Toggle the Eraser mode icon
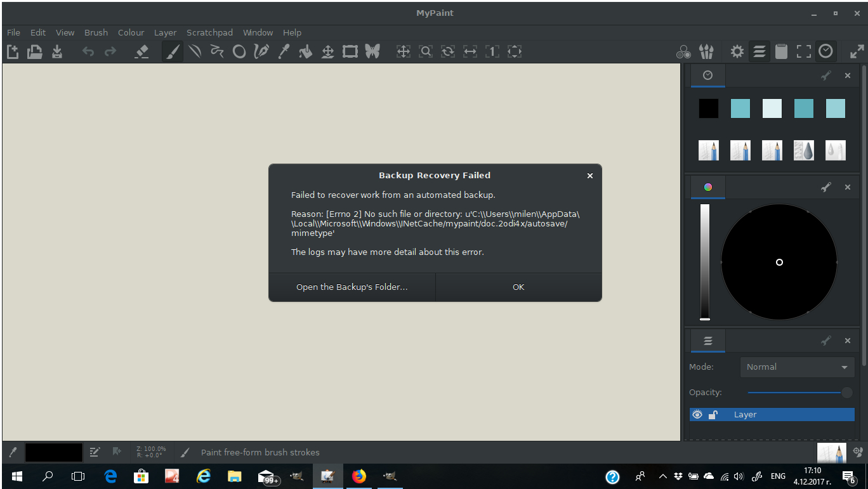This screenshot has width=868, height=489. coord(142,51)
